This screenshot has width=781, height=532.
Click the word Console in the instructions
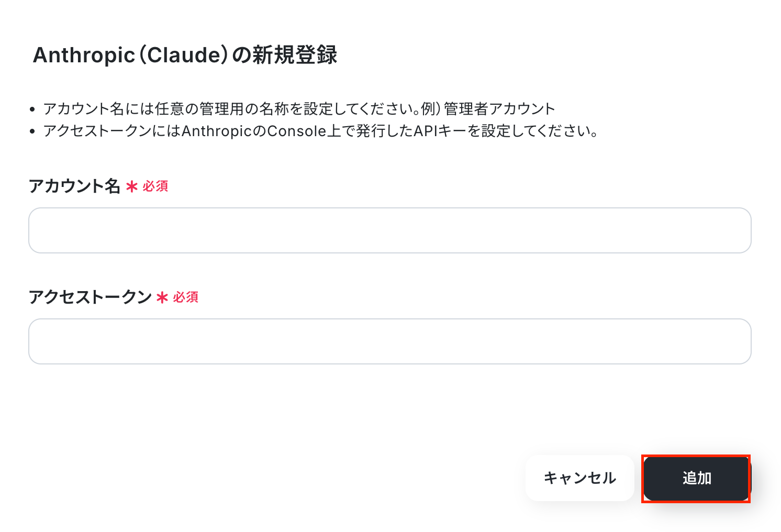[x=297, y=131]
